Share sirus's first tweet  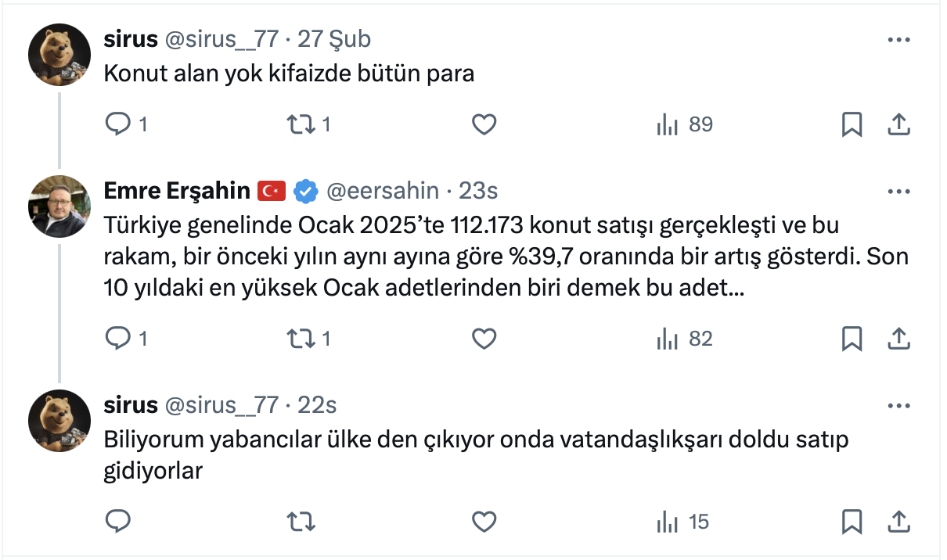pyautogui.click(x=899, y=124)
